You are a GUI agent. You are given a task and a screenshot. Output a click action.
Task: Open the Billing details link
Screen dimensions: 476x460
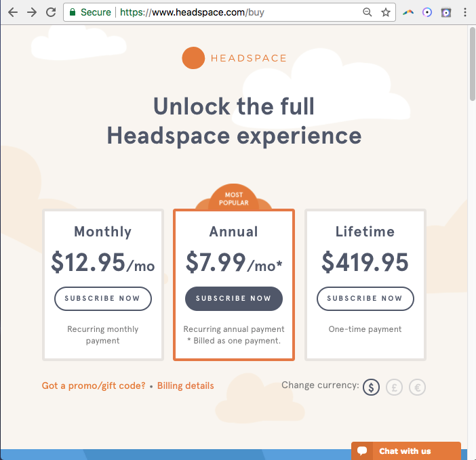[186, 385]
